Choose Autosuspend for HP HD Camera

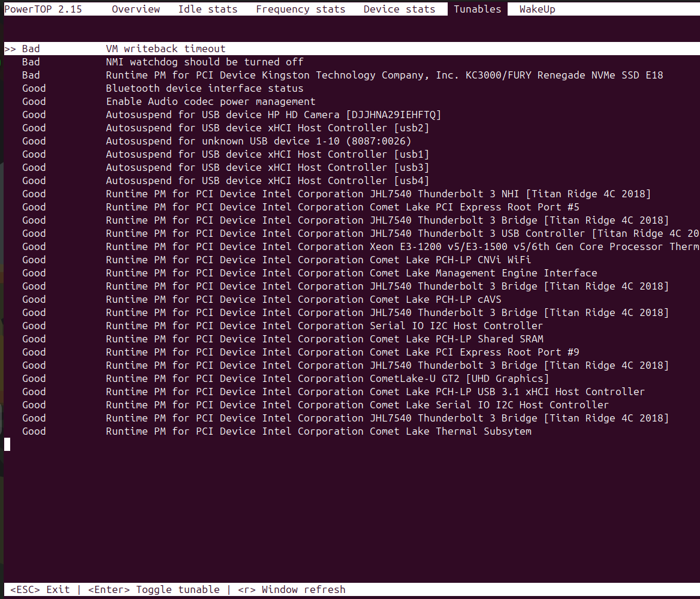(273, 115)
